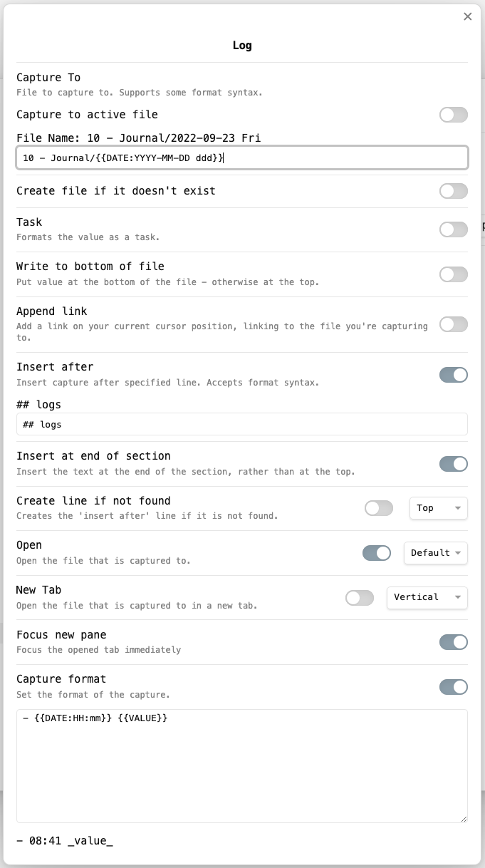Image resolution: width=485 pixels, height=868 pixels.
Task: Open the Top position dropdown
Action: pyautogui.click(x=438, y=508)
